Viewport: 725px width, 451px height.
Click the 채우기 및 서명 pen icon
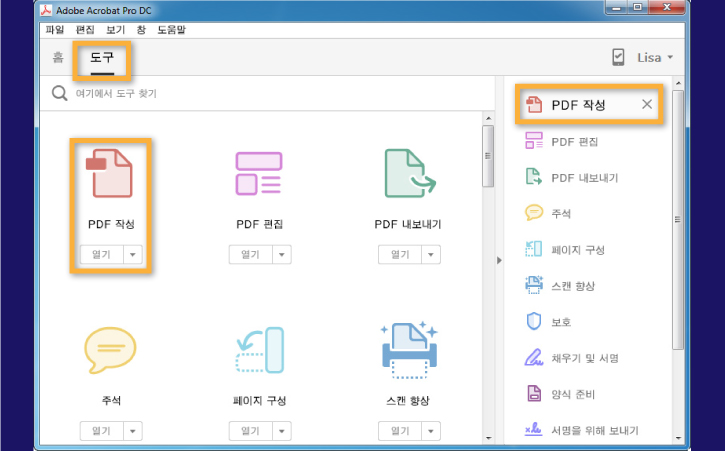click(534, 357)
